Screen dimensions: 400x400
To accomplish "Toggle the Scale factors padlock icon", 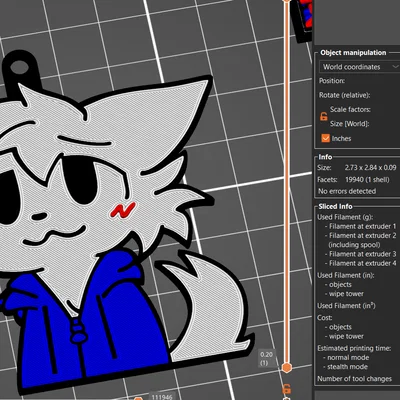I will click(x=323, y=116).
